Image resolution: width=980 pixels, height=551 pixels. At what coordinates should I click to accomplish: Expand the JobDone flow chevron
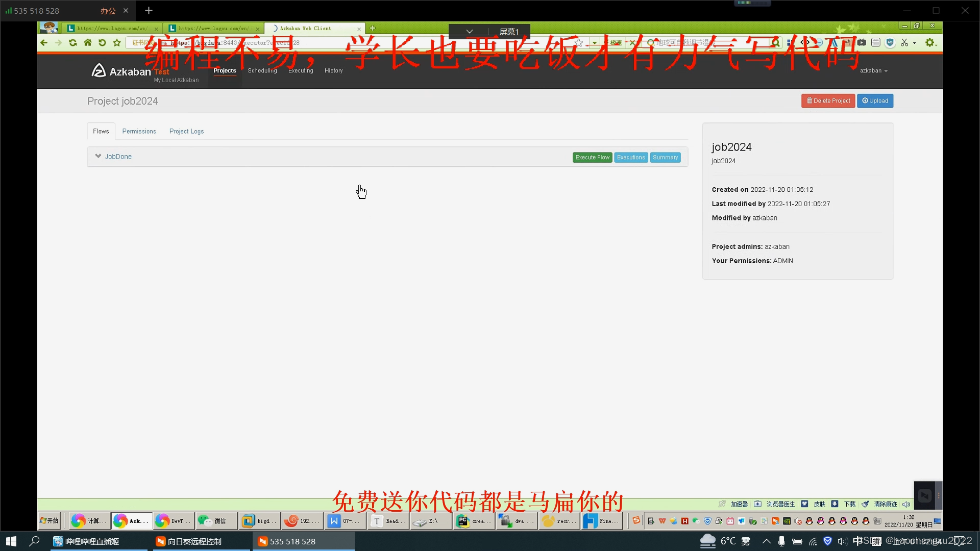coord(98,156)
